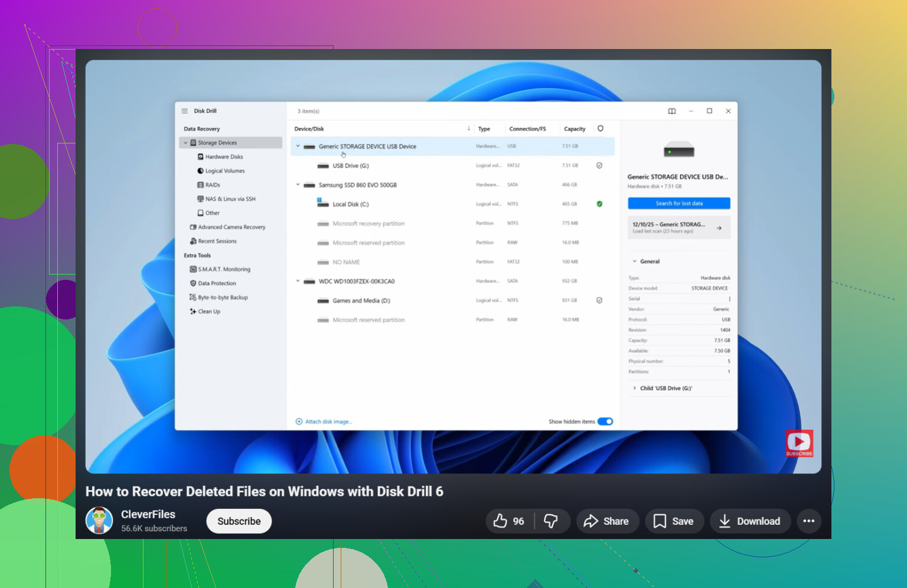The image size is (907, 588).
Task: Click the video title about Disk Drill 6
Action: (265, 491)
